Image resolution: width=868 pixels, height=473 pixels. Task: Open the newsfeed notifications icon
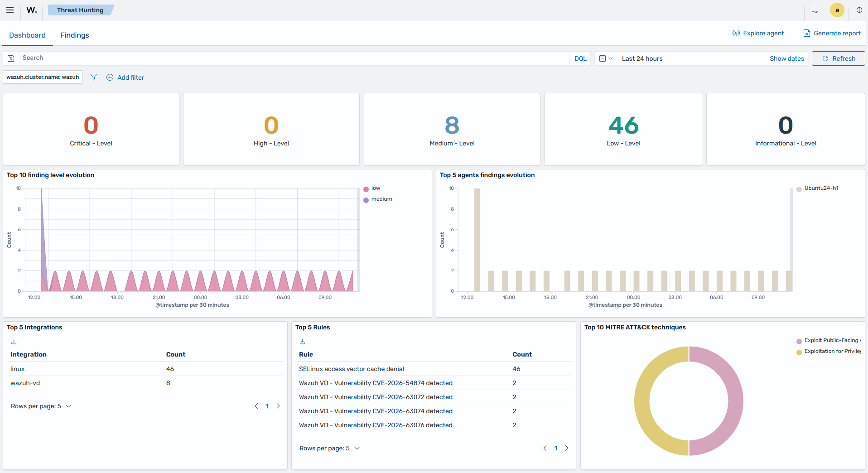click(815, 10)
